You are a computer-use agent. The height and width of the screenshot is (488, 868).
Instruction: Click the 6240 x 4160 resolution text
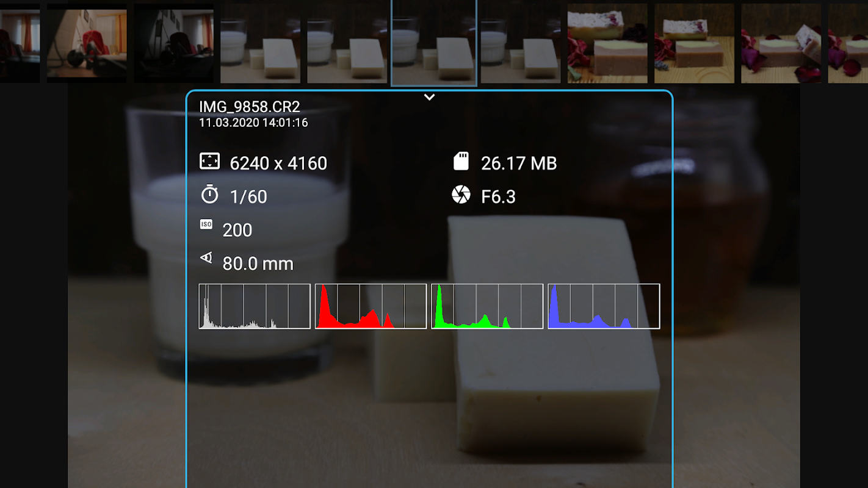click(278, 163)
